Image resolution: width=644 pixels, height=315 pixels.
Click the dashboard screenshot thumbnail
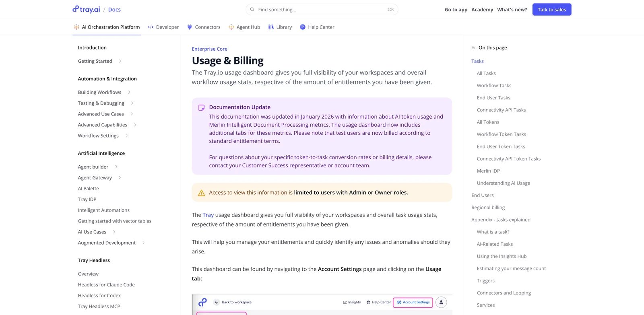tap(322, 305)
